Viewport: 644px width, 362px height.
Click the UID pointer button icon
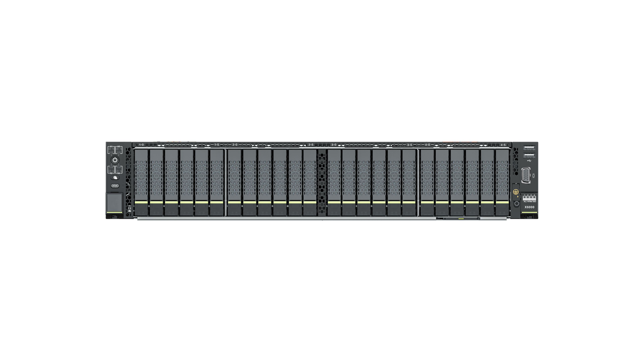115,178
